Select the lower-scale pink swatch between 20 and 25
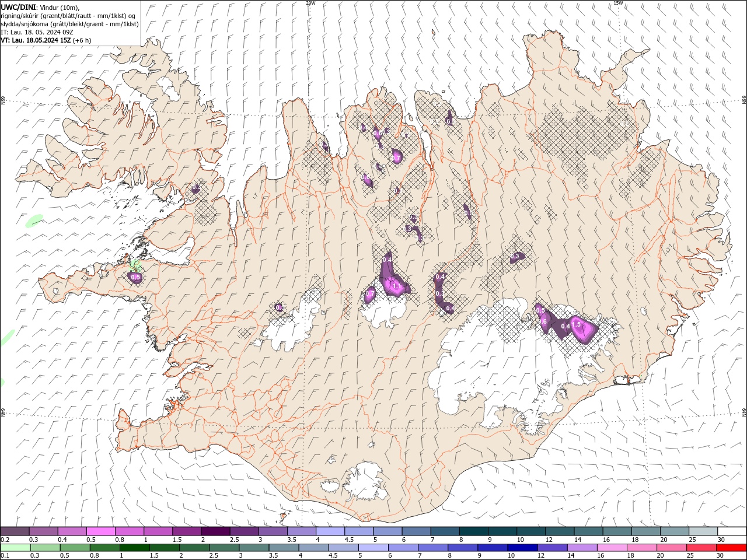Viewport: 747px width, 560px height. pos(672,548)
